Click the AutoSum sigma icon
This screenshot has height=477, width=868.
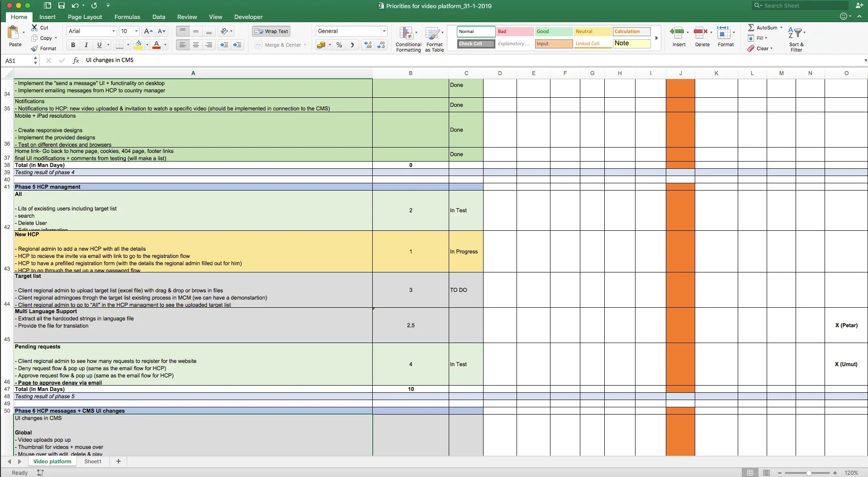click(x=751, y=28)
